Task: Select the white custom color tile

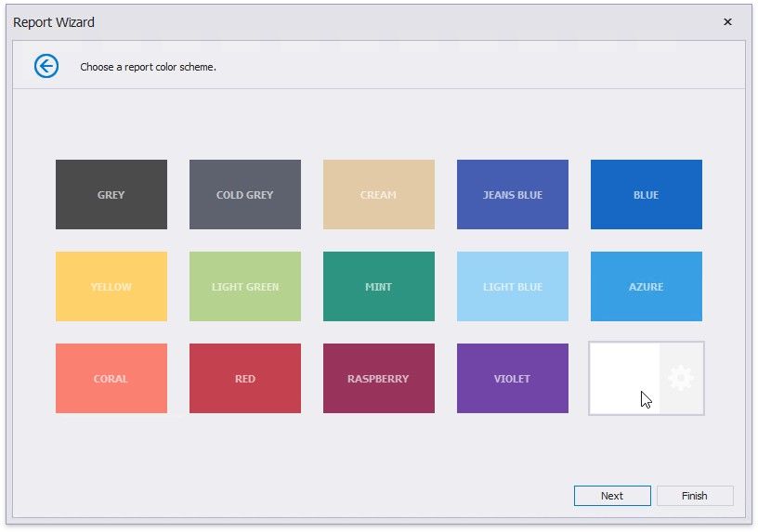Action: pos(624,378)
